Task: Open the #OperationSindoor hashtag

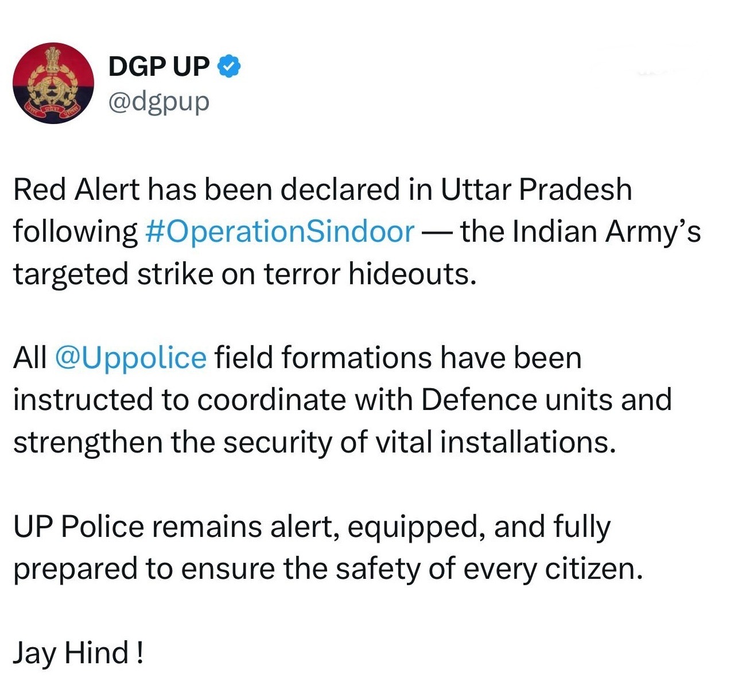Action: (x=280, y=232)
